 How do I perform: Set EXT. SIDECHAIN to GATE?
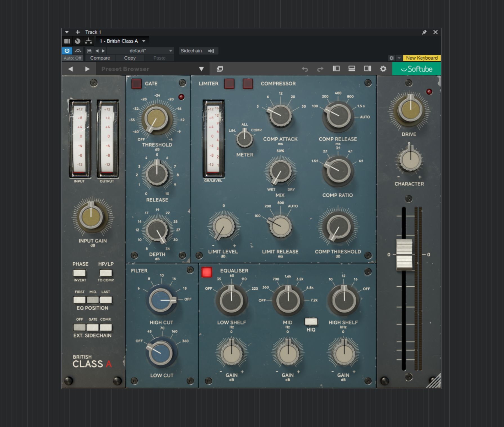(93, 327)
